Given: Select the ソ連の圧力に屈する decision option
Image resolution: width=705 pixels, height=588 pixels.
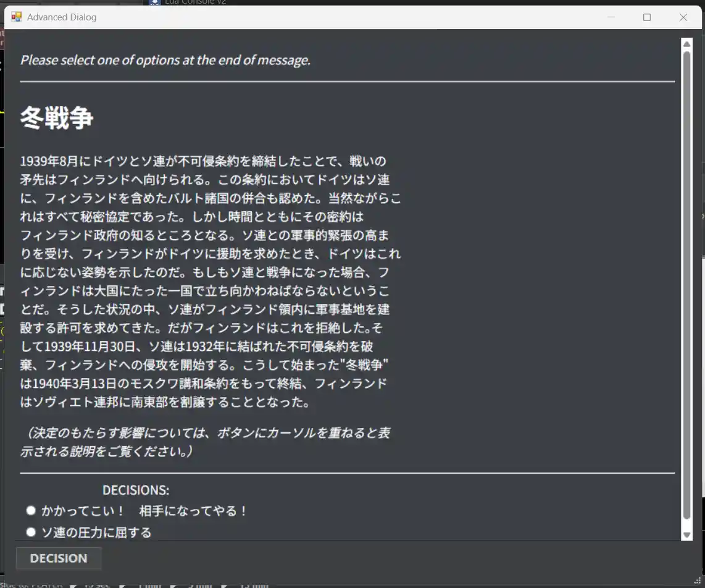Looking at the screenshot, I should pos(31,531).
